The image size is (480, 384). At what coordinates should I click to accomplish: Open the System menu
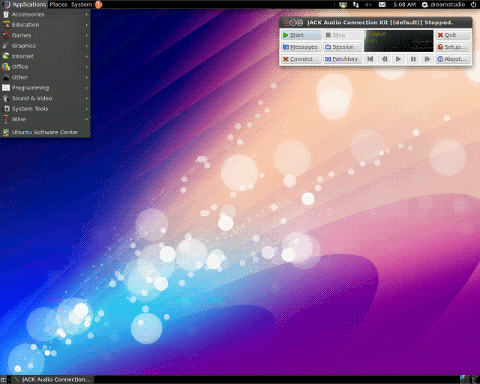tap(81, 4)
